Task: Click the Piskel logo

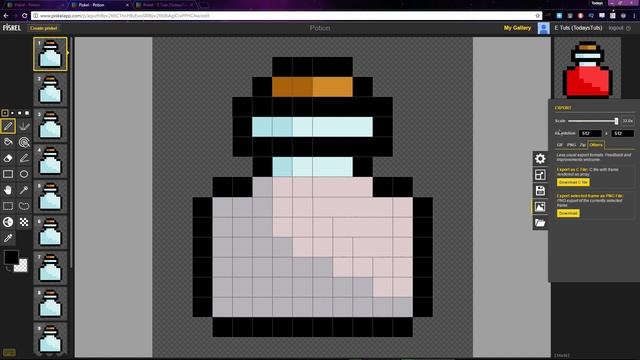Action: (x=11, y=28)
